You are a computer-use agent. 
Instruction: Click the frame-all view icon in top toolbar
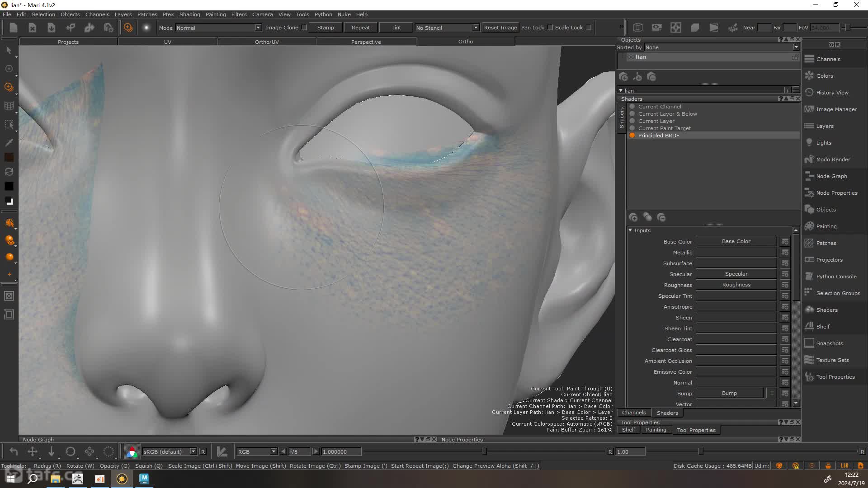click(676, 28)
